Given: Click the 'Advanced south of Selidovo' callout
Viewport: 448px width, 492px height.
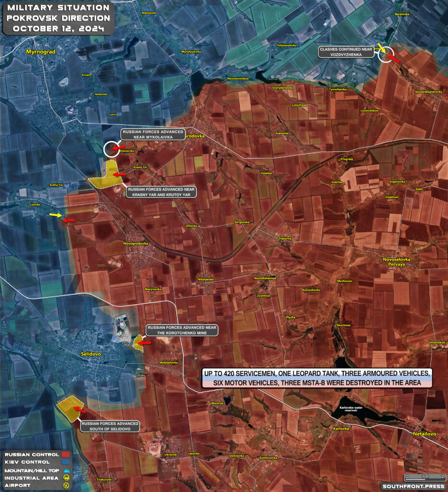Looking at the screenshot, I should pos(110,426).
